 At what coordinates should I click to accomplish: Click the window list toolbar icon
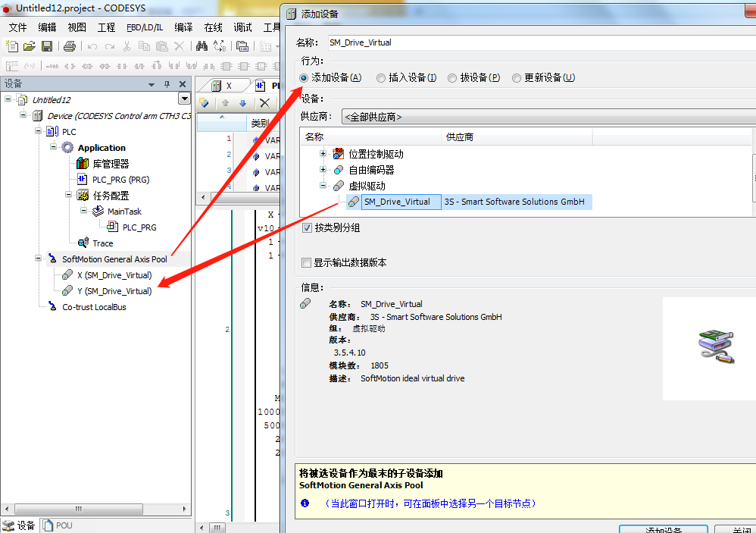tap(242, 46)
